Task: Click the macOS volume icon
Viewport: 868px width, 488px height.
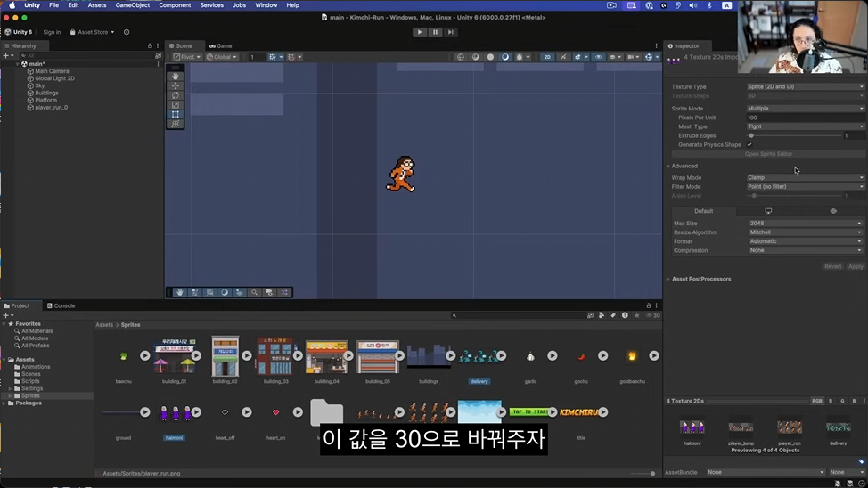Action: tap(693, 5)
